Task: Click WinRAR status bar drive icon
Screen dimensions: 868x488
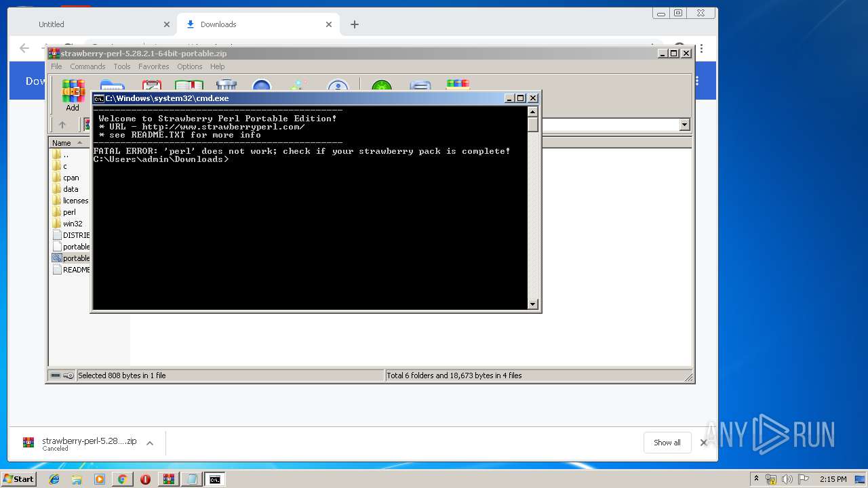Action: [x=56, y=375]
